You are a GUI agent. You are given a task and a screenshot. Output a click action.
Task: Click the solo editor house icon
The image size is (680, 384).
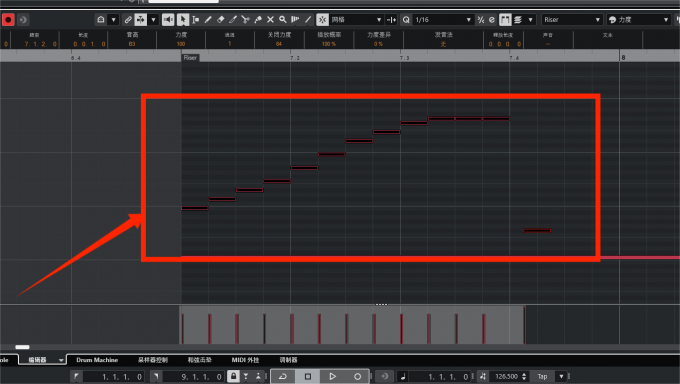pyautogui.click(x=101, y=20)
